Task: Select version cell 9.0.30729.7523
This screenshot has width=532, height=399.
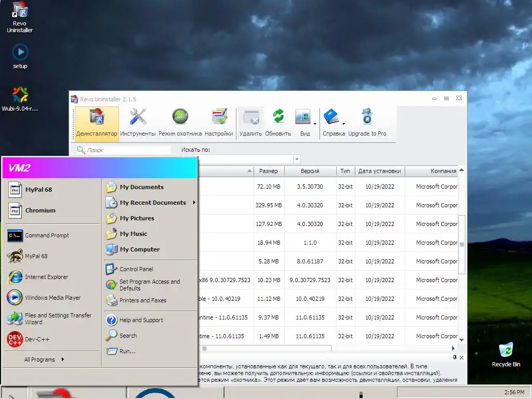Action: tap(310, 280)
